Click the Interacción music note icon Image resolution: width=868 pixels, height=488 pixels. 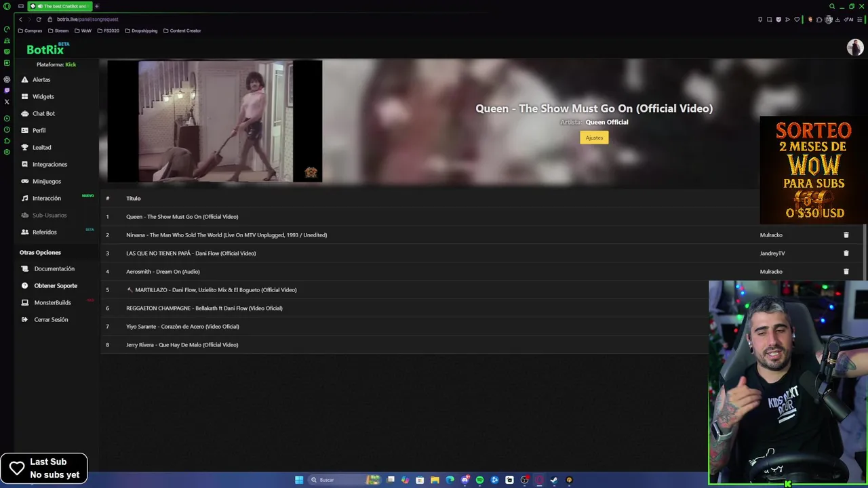tap(25, 198)
